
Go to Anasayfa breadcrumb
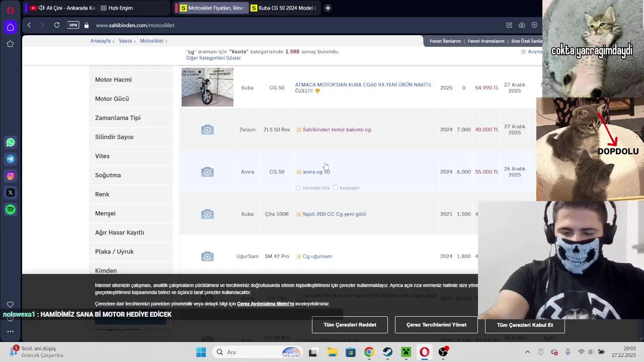(x=100, y=41)
